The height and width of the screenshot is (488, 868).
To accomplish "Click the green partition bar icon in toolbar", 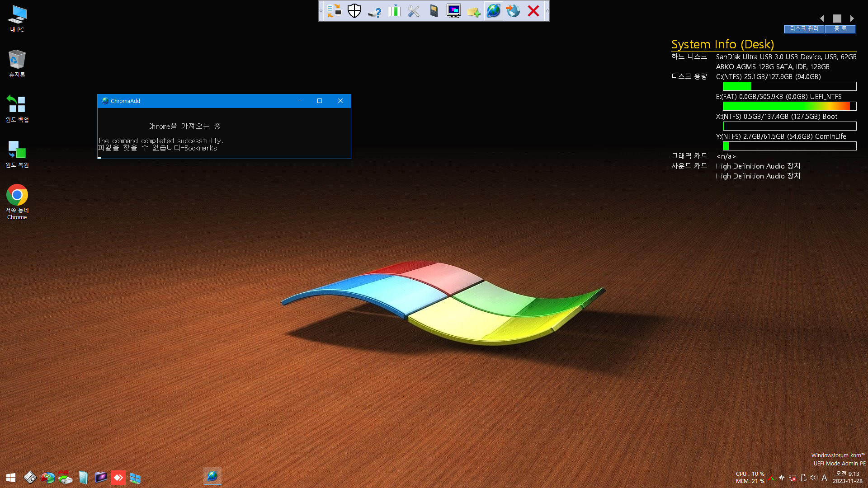I will point(394,11).
